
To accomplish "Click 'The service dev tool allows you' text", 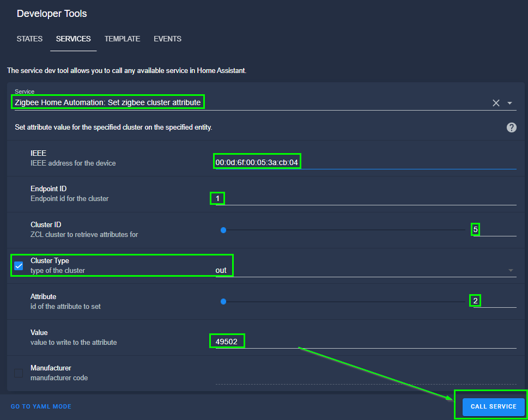I will 126,71.
